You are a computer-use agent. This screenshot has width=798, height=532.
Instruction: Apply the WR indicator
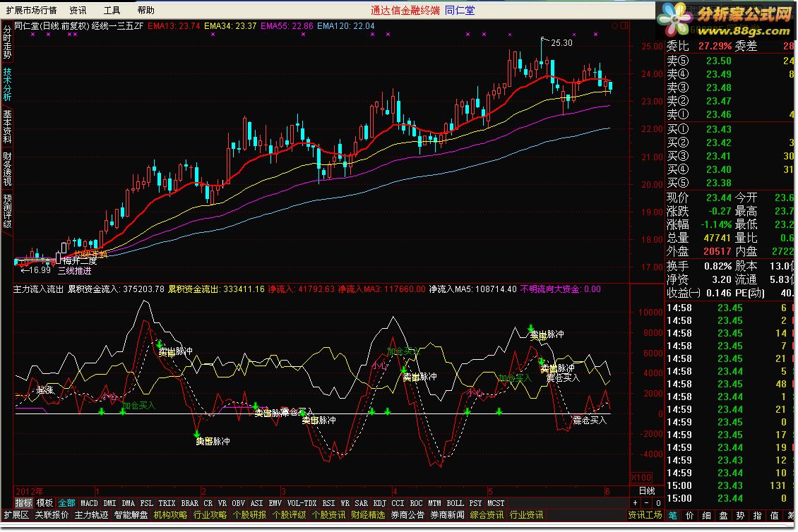(x=345, y=503)
